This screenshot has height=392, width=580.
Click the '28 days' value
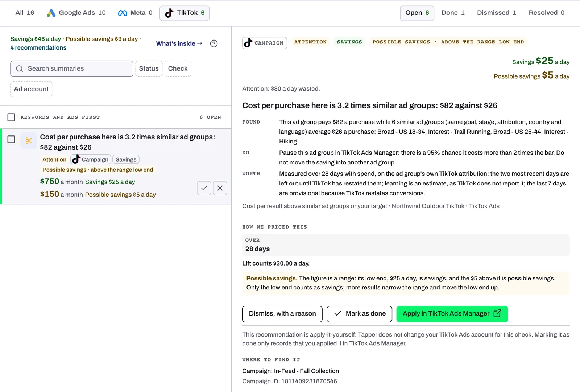point(257,249)
